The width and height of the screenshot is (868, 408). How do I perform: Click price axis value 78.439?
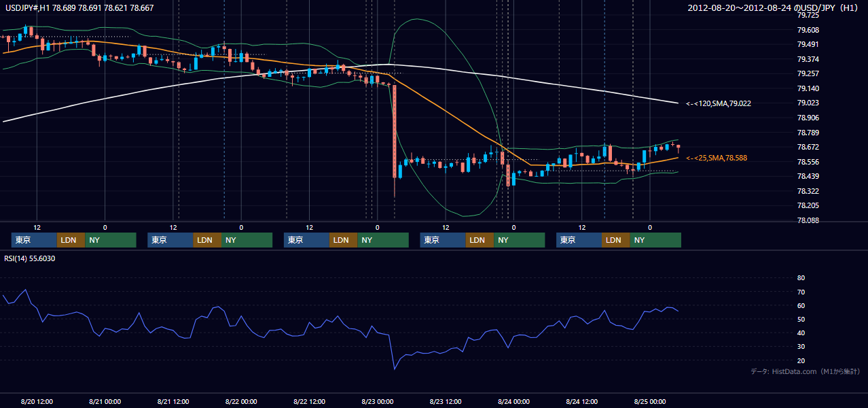pos(808,176)
